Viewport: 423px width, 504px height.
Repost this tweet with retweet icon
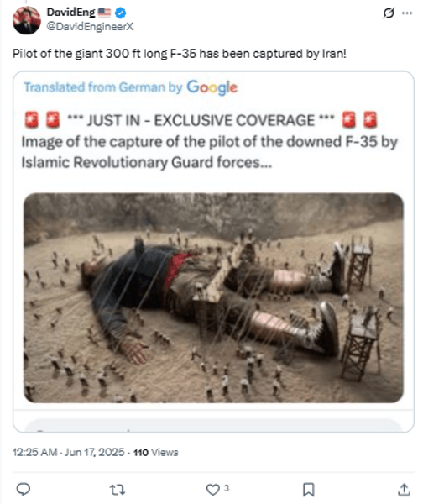(x=117, y=490)
